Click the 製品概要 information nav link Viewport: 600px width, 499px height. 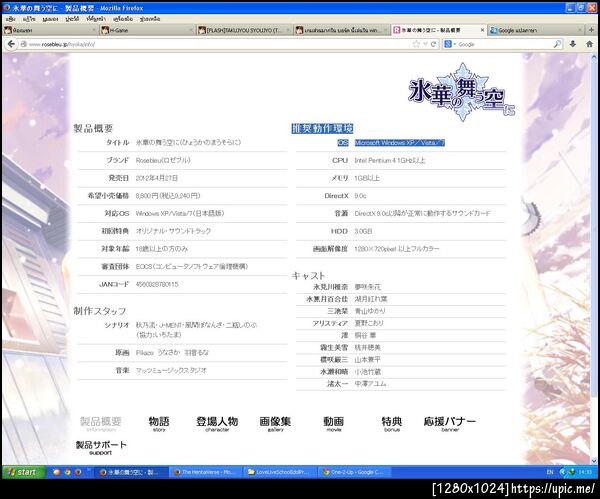point(101,424)
